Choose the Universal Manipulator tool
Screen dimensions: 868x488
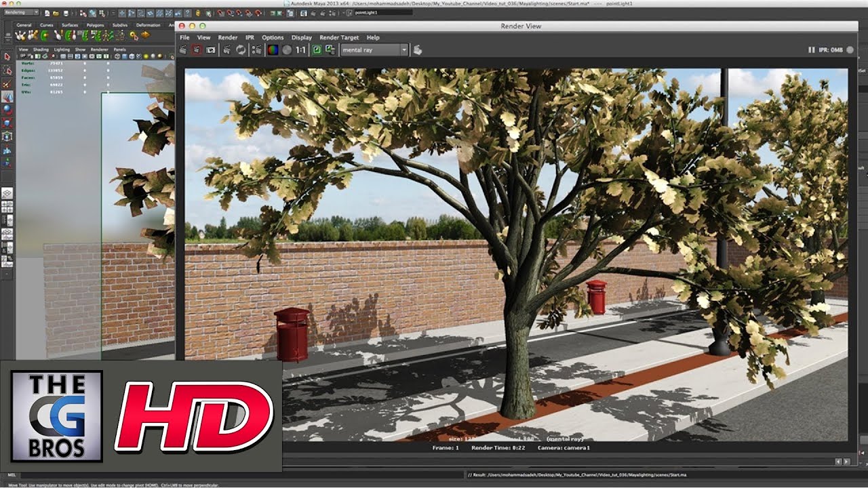coord(7,136)
